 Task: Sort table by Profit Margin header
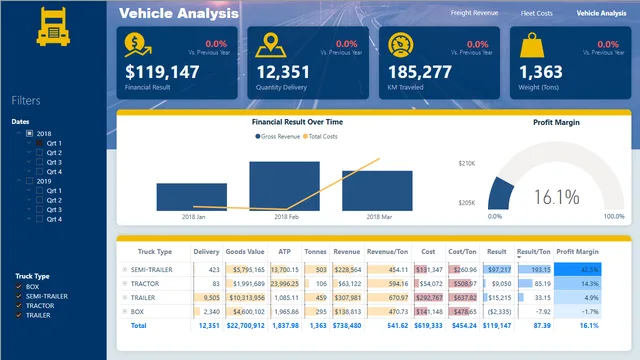pyautogui.click(x=578, y=252)
